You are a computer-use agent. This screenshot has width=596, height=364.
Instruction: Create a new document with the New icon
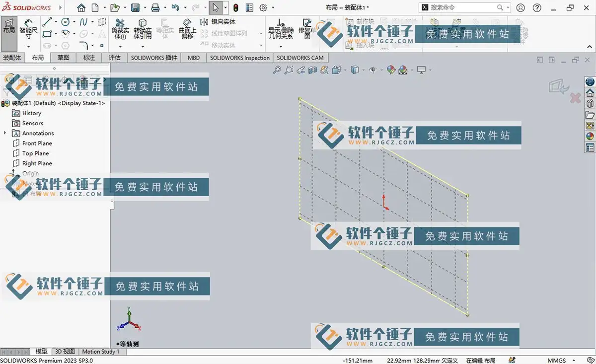pyautogui.click(x=95, y=8)
